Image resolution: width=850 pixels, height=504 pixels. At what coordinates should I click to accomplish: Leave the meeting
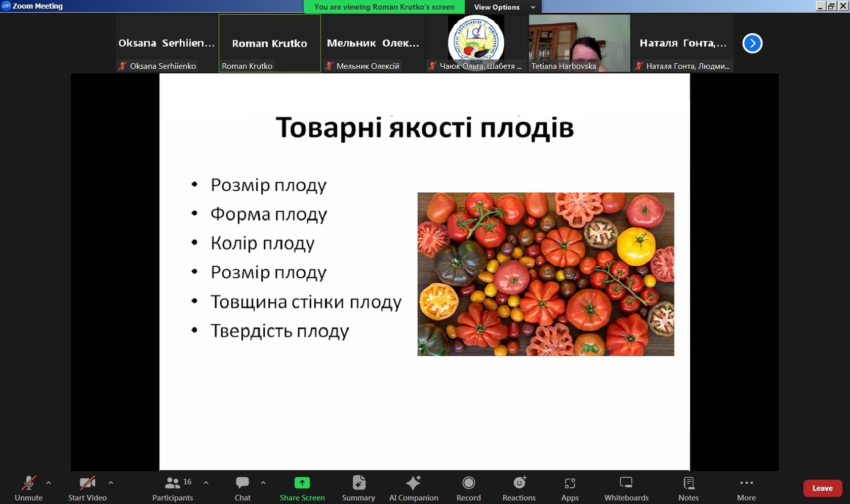pyautogui.click(x=823, y=488)
